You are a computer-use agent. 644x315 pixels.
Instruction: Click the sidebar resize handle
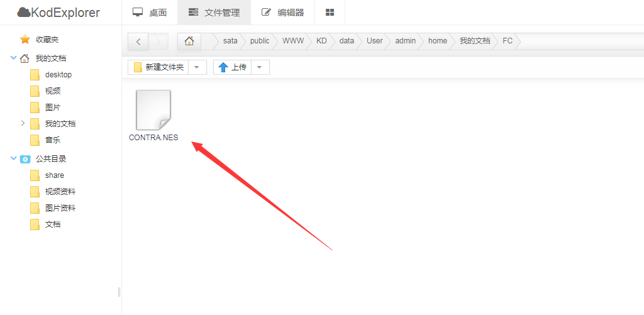[x=119, y=292]
